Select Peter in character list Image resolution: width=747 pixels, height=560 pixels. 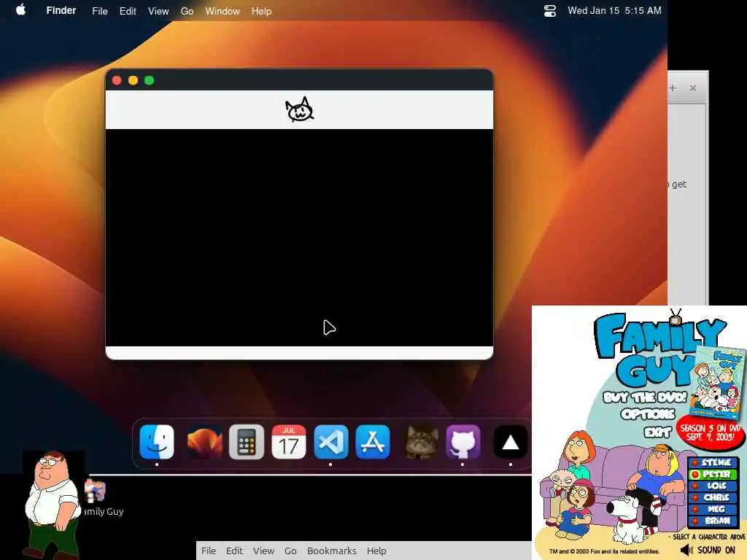click(x=713, y=474)
